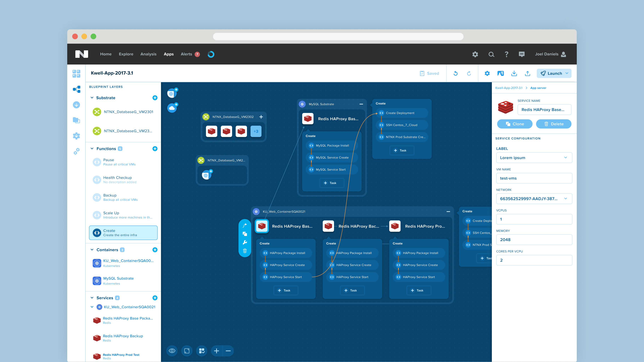Click the copy icon in canvas toolbar
The height and width of the screenshot is (362, 644).
tap(245, 234)
